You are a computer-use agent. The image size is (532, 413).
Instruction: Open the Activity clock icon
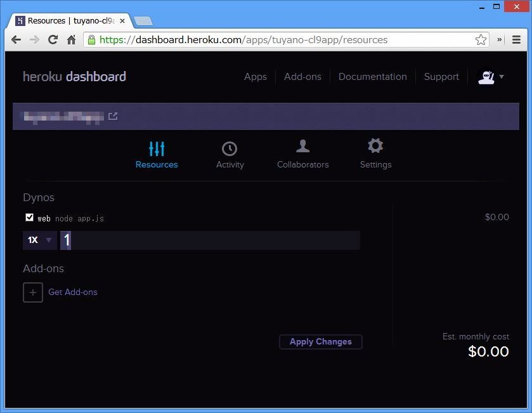[230, 148]
